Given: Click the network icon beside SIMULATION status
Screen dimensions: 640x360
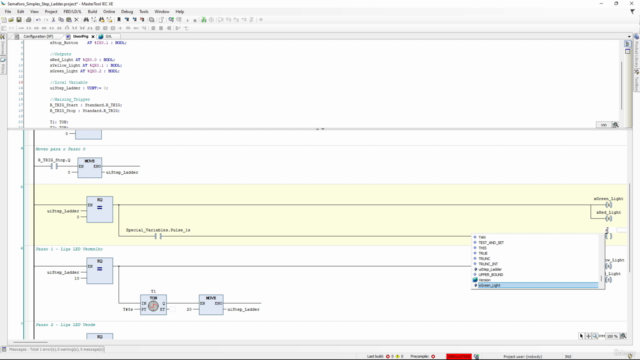Looking at the screenshot, I should tap(476, 356).
